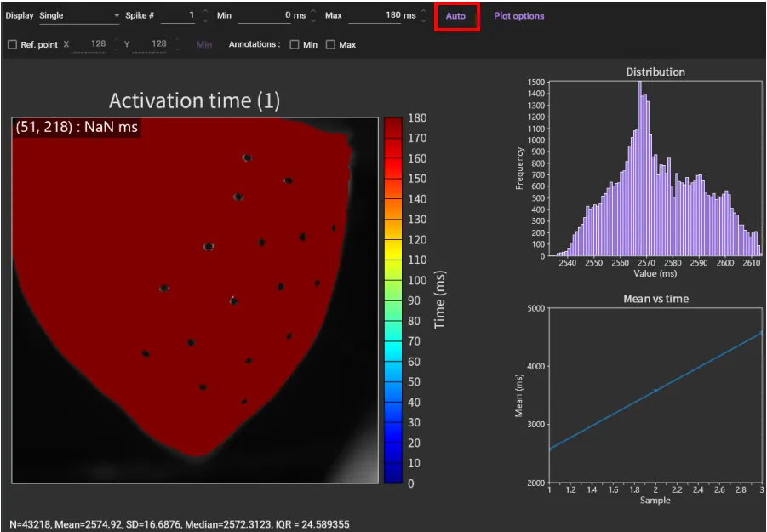
Task: Focus the Max time input field
Action: tap(381, 16)
